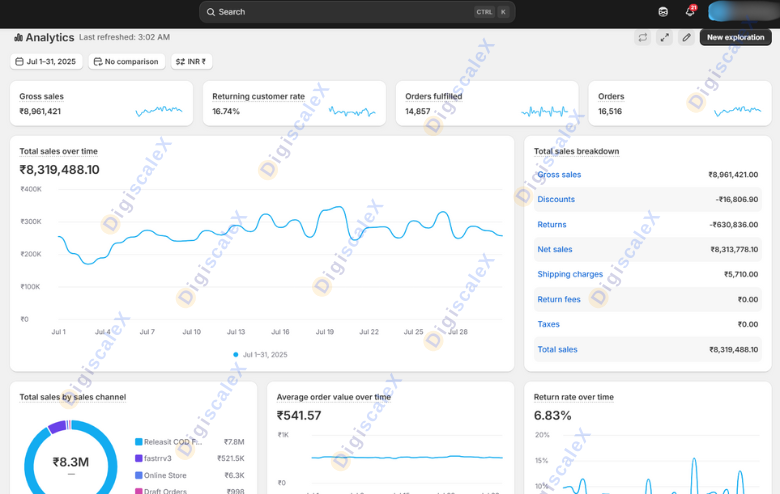The height and width of the screenshot is (494, 780).
Task: Open the notifications bell
Action: (690, 12)
